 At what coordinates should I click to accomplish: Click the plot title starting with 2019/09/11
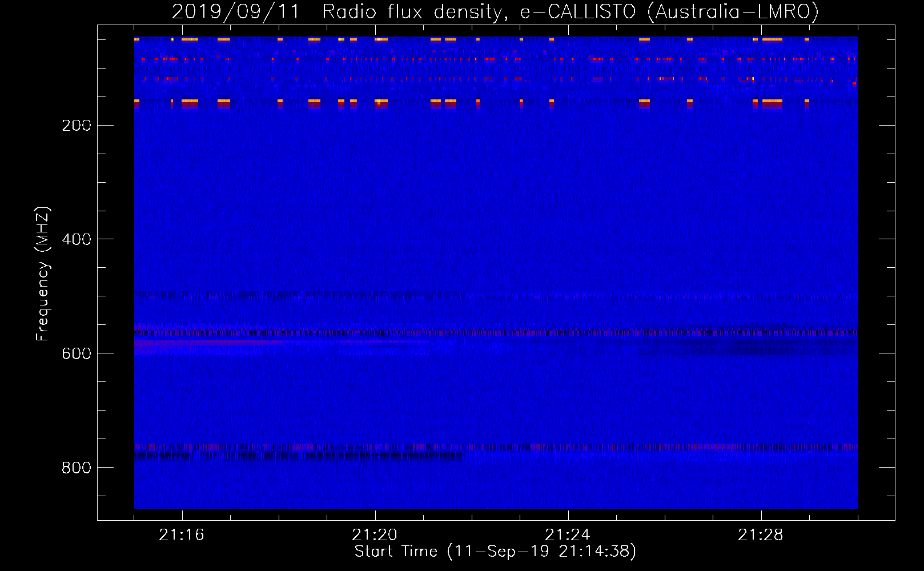[x=496, y=12]
